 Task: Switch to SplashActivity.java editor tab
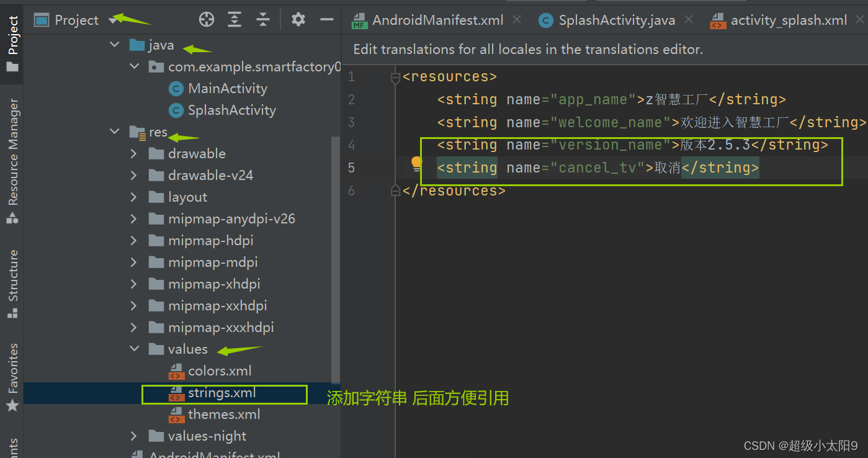pyautogui.click(x=607, y=20)
